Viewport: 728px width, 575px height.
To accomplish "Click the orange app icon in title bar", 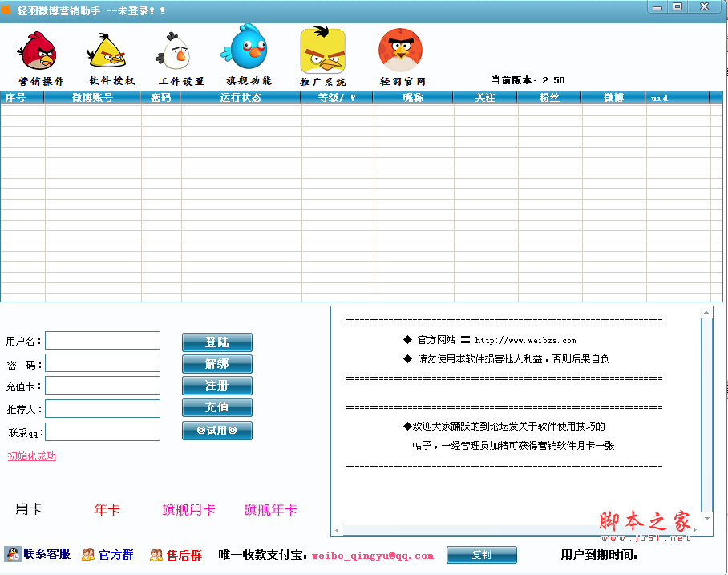I will click(x=6, y=10).
